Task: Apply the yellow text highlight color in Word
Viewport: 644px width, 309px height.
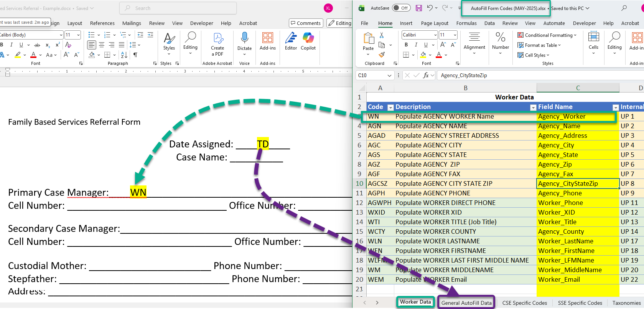Action: (18, 55)
